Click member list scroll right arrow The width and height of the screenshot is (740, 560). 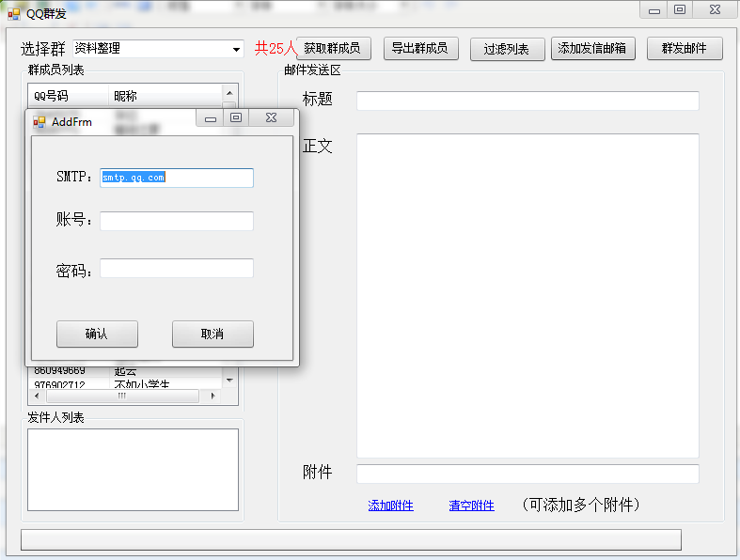(213, 396)
